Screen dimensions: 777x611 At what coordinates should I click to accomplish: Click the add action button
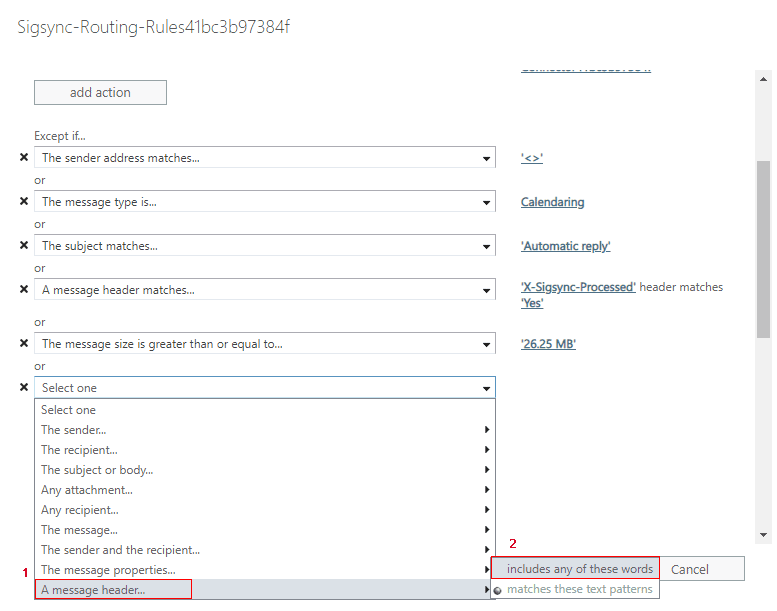(x=100, y=93)
